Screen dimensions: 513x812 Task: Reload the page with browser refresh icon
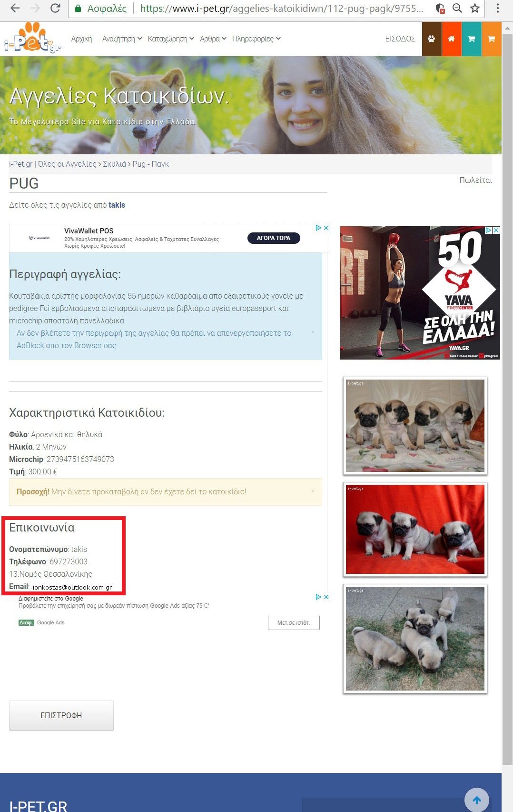55,8
